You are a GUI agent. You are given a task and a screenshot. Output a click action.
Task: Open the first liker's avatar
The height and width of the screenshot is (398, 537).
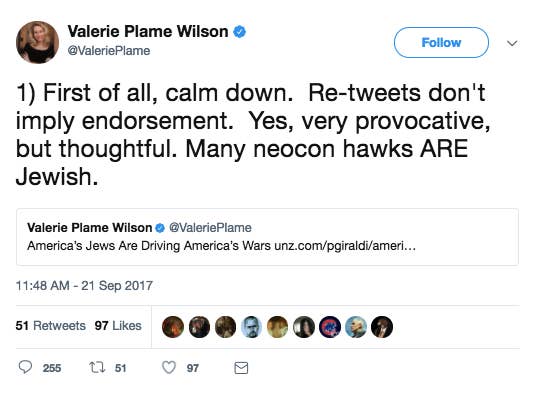click(x=173, y=327)
